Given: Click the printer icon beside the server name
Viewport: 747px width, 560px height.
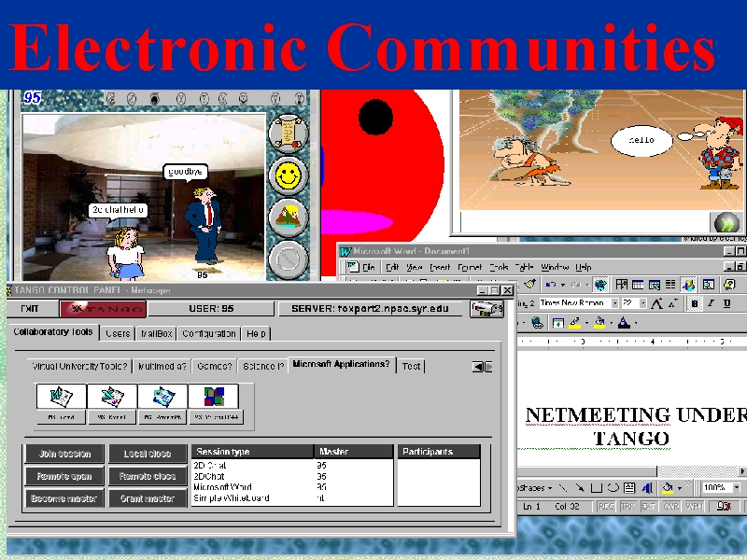Looking at the screenshot, I should (486, 309).
